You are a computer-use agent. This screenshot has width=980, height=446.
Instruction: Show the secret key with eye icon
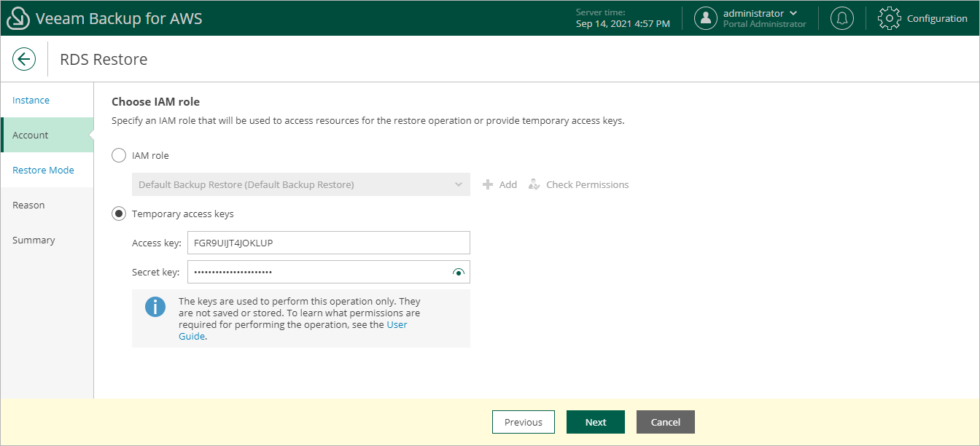click(x=458, y=273)
